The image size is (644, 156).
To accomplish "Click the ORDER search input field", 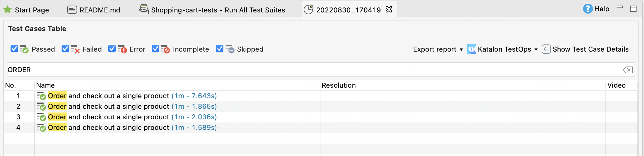I will click(311, 70).
